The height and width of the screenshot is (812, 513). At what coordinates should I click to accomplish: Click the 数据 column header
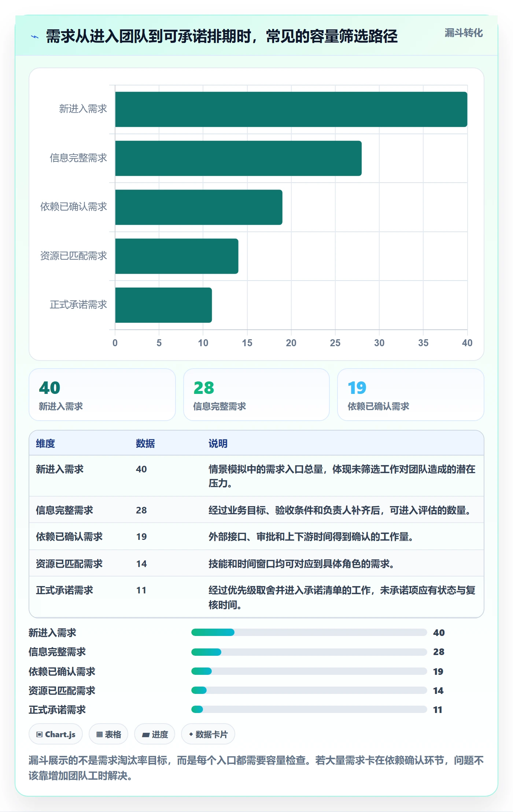point(145,443)
